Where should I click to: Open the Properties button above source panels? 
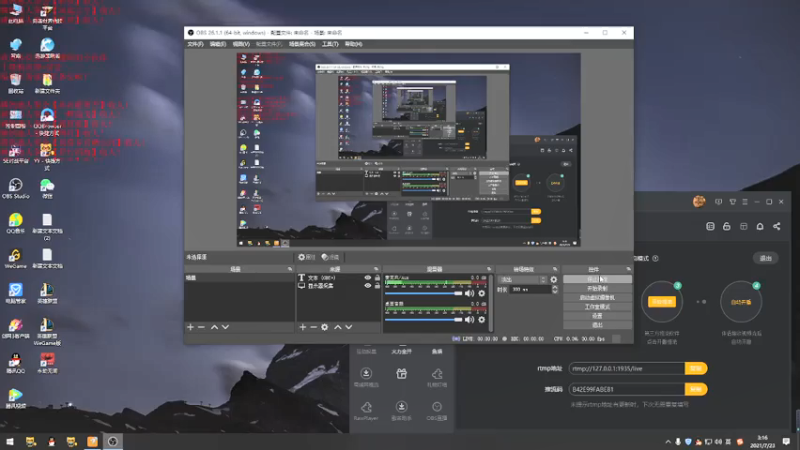(x=307, y=257)
